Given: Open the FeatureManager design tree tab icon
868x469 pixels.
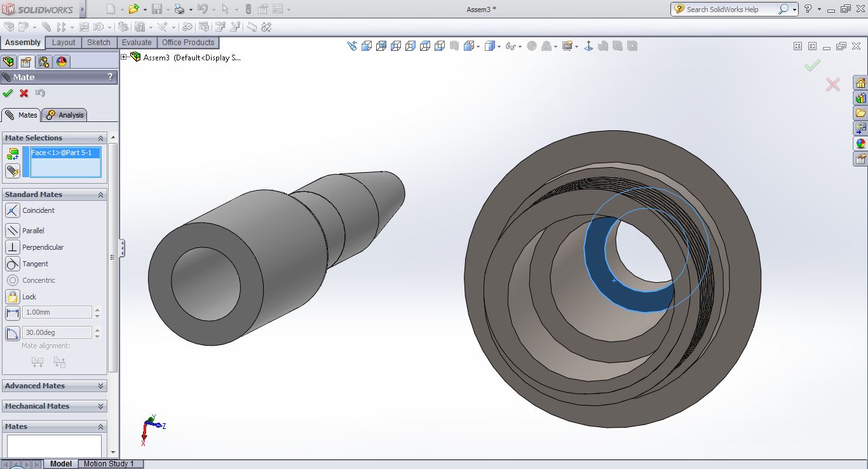Looking at the screenshot, I should [8, 62].
